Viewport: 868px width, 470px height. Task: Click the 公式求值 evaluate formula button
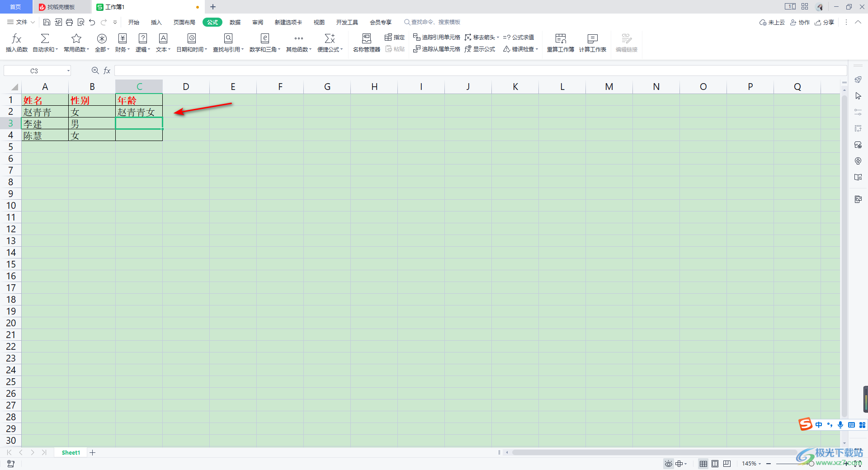519,37
